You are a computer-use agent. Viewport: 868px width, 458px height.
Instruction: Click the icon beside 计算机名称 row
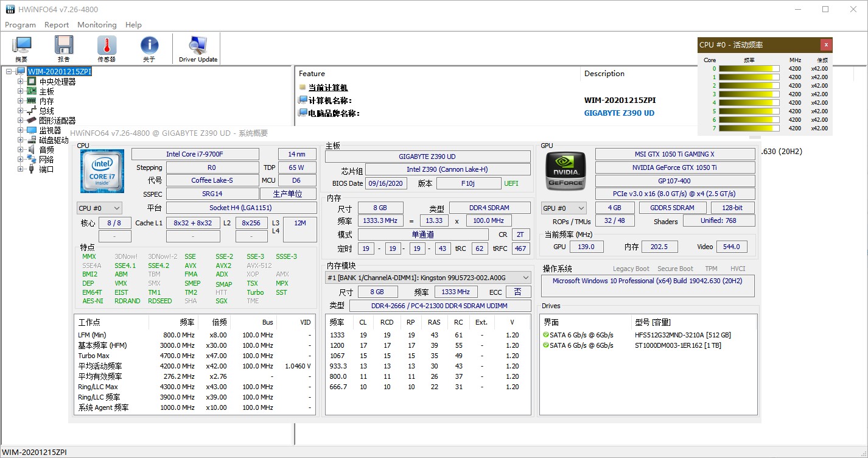coord(303,100)
